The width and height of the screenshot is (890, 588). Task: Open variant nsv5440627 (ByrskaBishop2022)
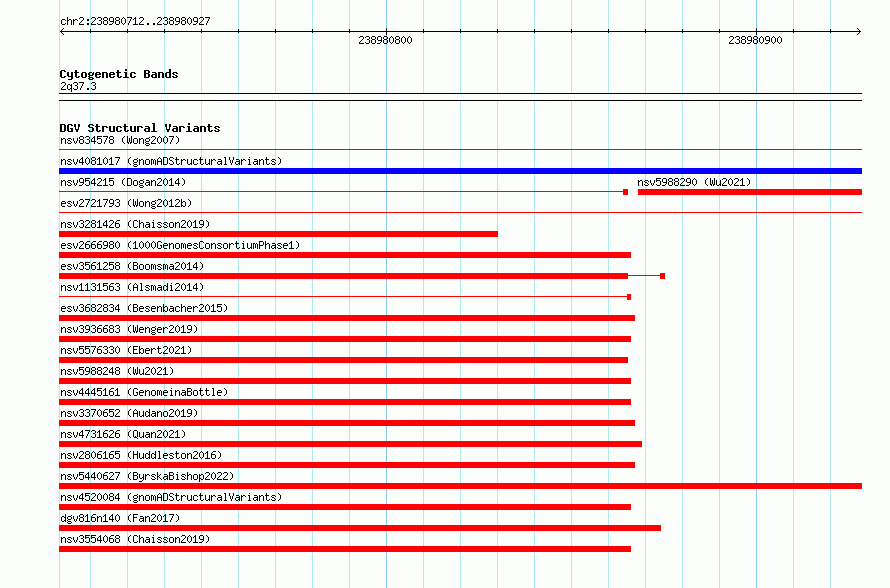click(x=147, y=476)
